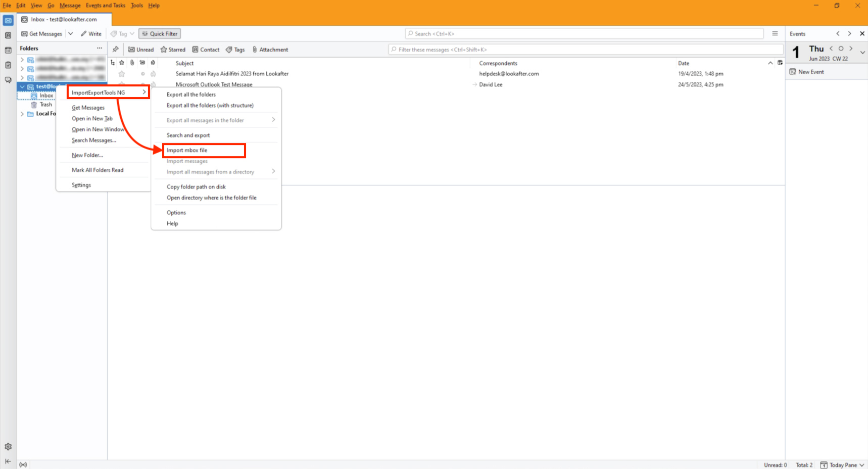Choose Export all the folders
Image resolution: width=868 pixels, height=469 pixels.
pos(191,95)
